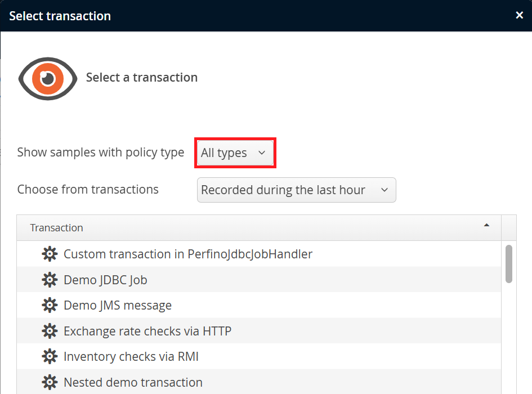The height and width of the screenshot is (394, 532).
Task: Sort by the Transaction column header
Action: (56, 228)
